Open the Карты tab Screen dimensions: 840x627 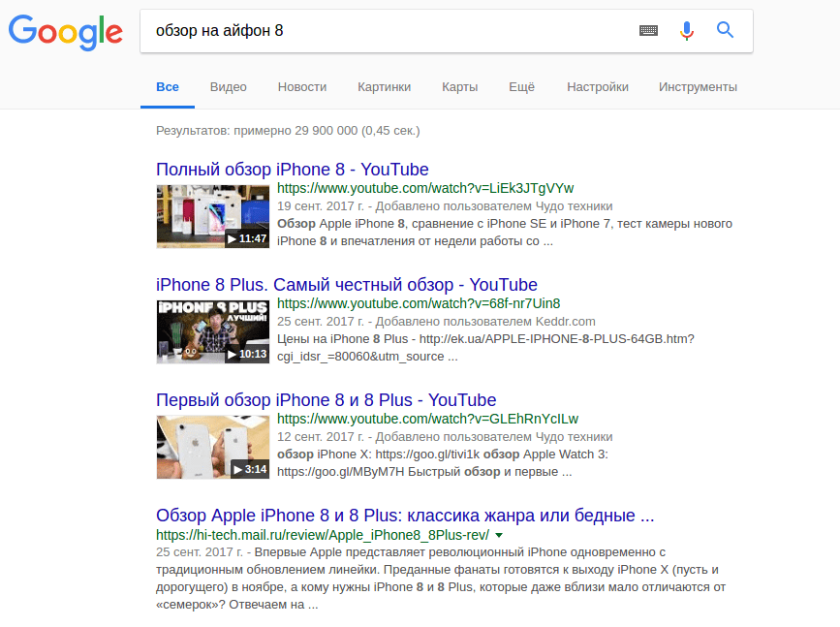coord(459,87)
